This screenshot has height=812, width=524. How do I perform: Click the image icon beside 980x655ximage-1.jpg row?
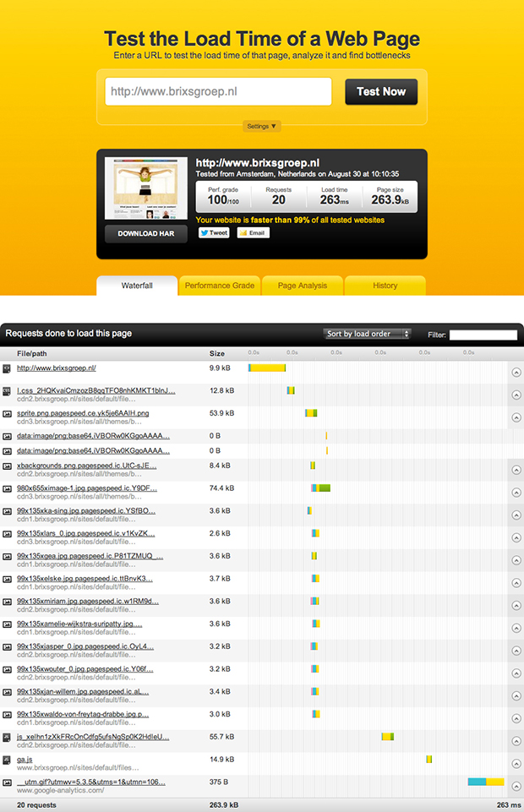[x=7, y=489]
